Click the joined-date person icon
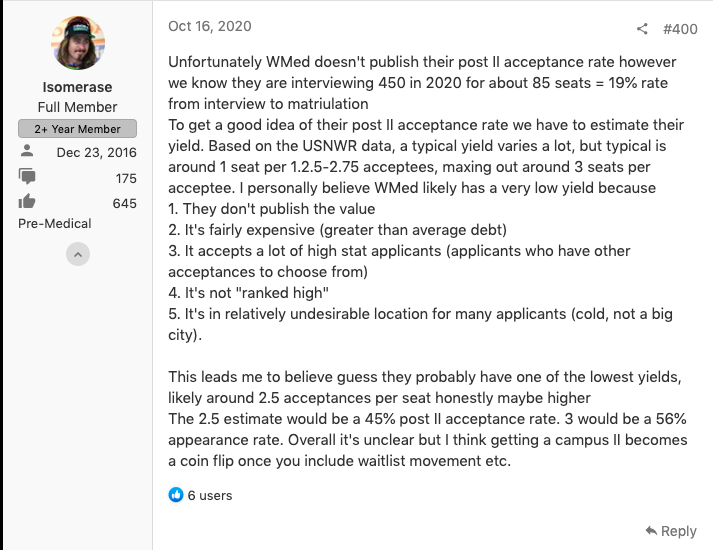Image resolution: width=713 pixels, height=550 pixels. 27,150
